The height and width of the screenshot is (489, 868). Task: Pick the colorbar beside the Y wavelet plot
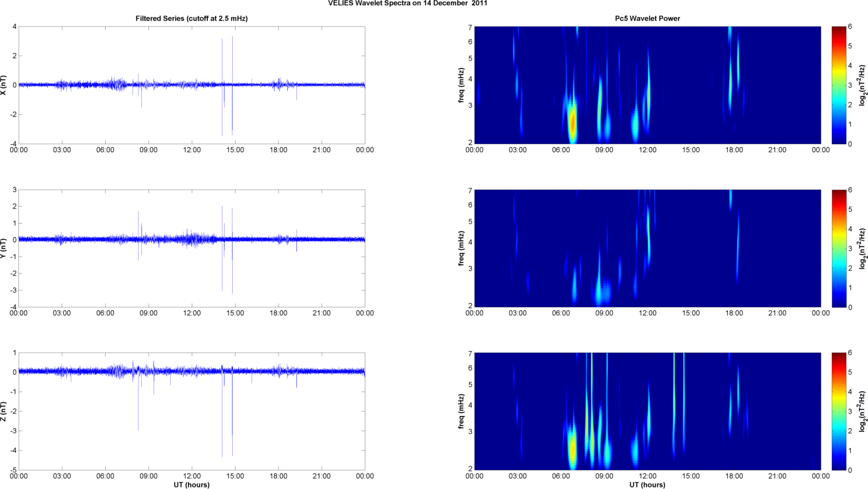point(839,248)
